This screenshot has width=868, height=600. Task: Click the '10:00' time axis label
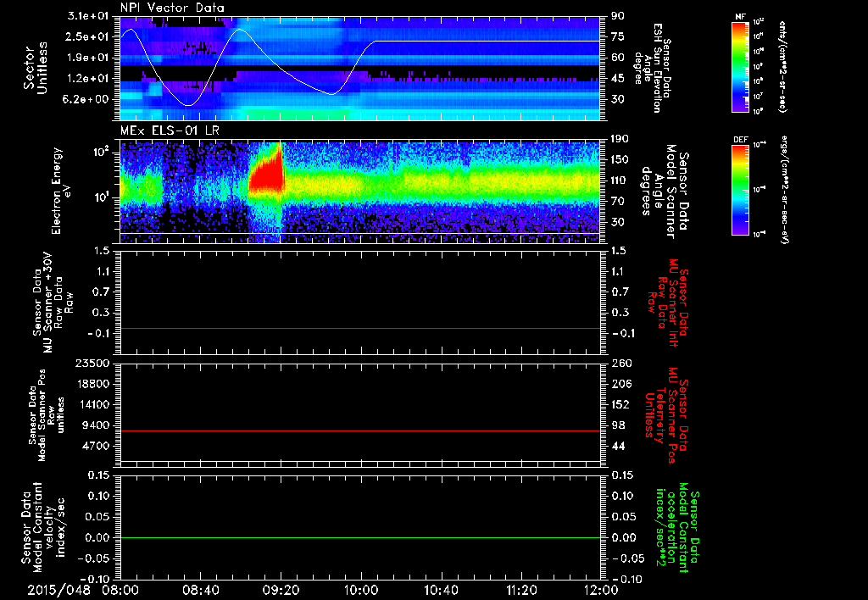pyautogui.click(x=360, y=590)
